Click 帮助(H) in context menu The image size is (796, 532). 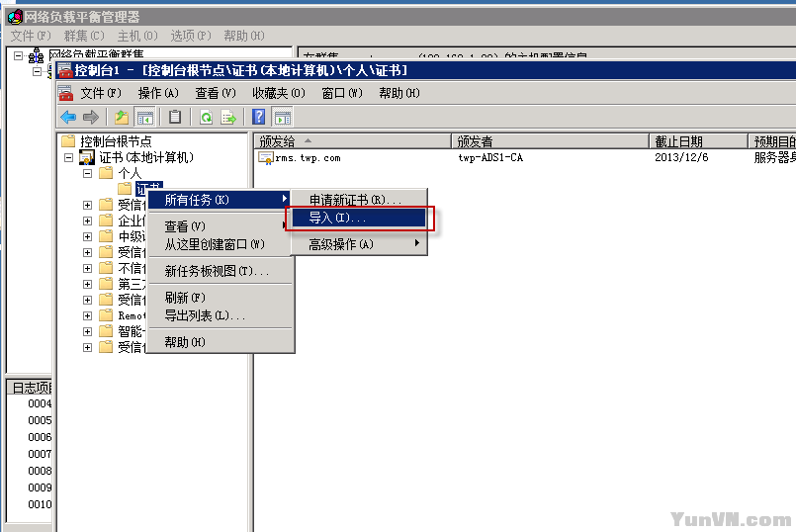(x=220, y=342)
